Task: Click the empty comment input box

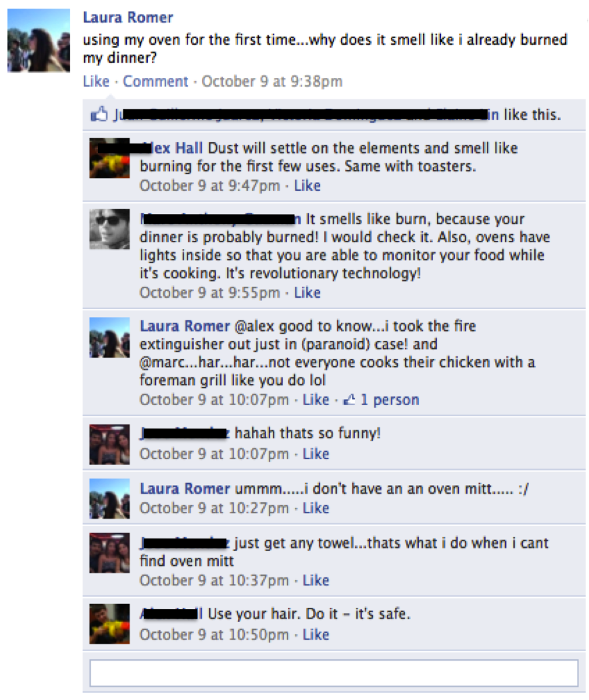Action: click(334, 673)
